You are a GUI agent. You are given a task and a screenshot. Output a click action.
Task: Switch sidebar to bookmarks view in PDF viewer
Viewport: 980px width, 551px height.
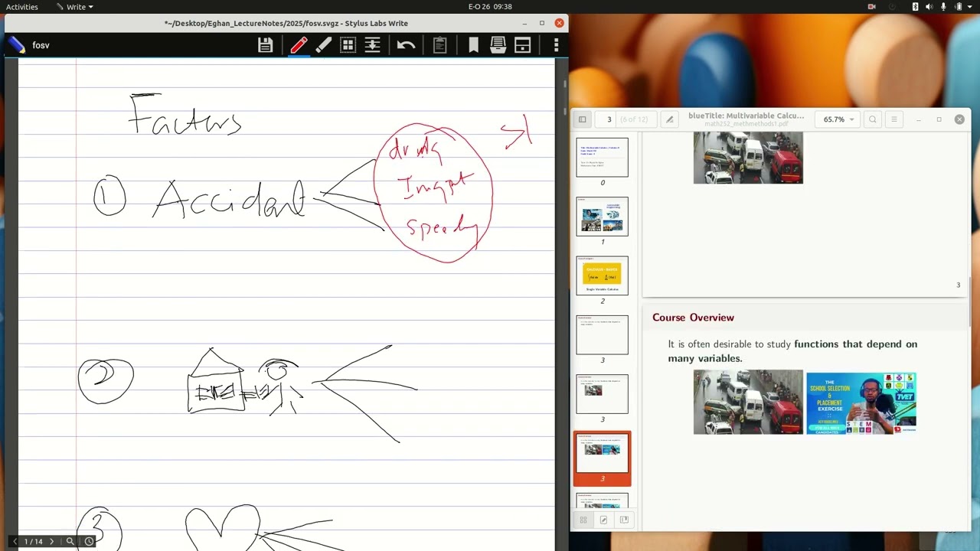click(624, 520)
